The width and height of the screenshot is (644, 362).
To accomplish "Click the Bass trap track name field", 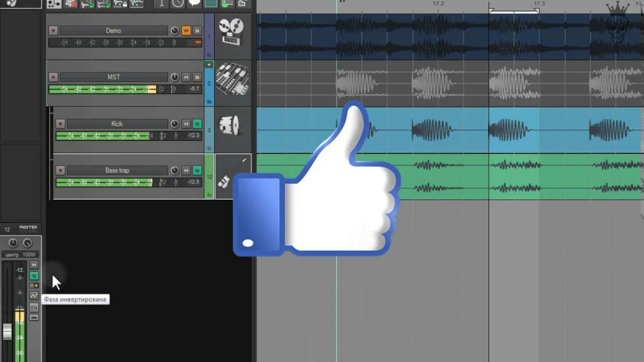I will coord(117,170).
